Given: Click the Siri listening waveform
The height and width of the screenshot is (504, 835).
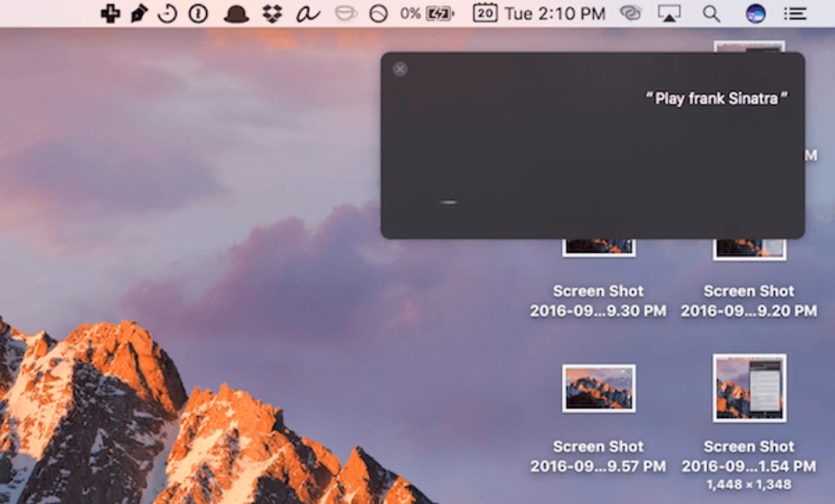Looking at the screenshot, I should pyautogui.click(x=448, y=202).
